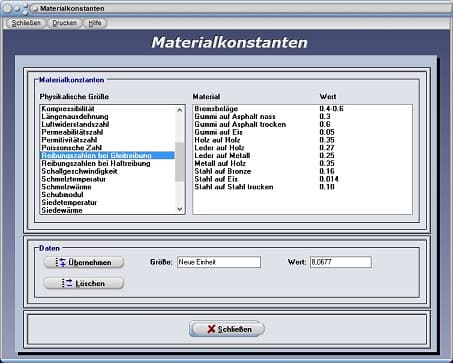The width and height of the screenshot is (453, 363).
Task: Select Siedewärme in the list
Action: pos(107,210)
